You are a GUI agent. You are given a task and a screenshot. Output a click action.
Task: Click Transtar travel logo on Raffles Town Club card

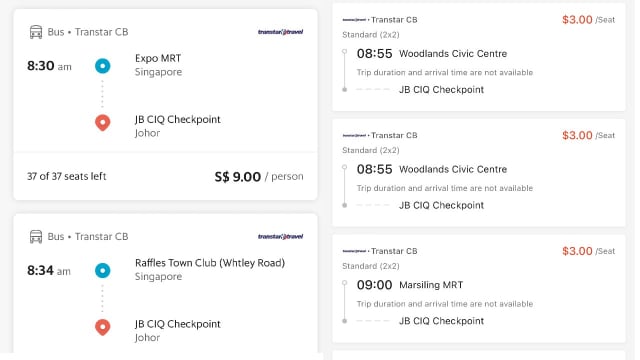[x=280, y=236]
